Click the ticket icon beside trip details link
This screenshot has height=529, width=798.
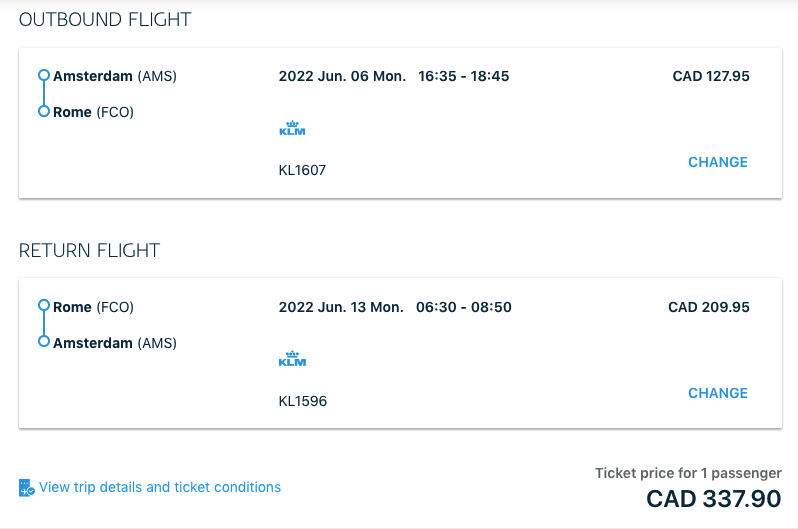(26, 487)
